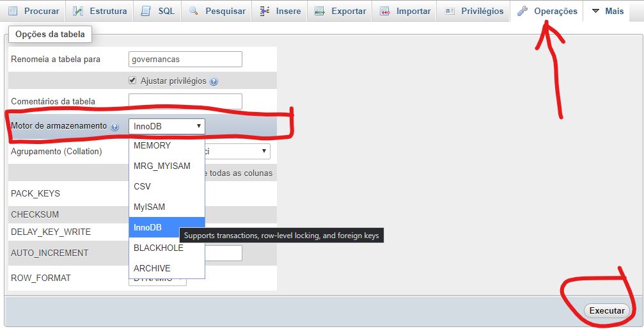Click the Procurar table icon
This screenshot has height=329, width=644.
click(x=13, y=11)
